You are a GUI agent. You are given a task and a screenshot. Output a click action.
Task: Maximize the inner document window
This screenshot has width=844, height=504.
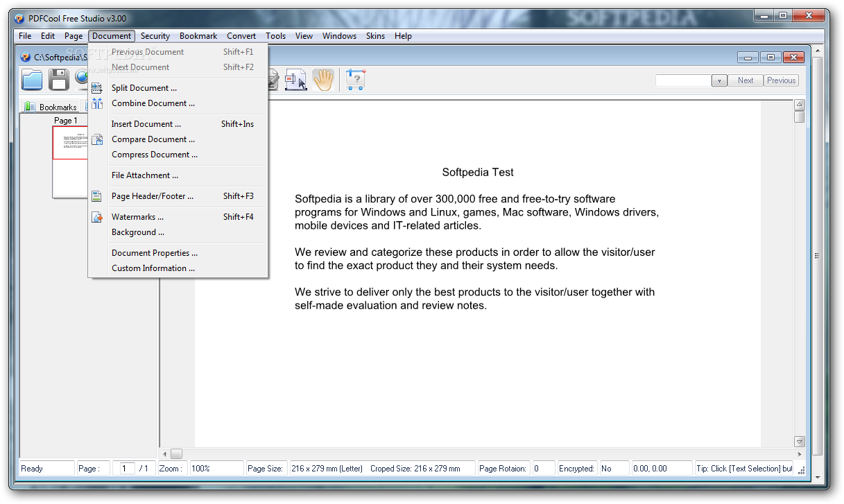pyautogui.click(x=770, y=58)
